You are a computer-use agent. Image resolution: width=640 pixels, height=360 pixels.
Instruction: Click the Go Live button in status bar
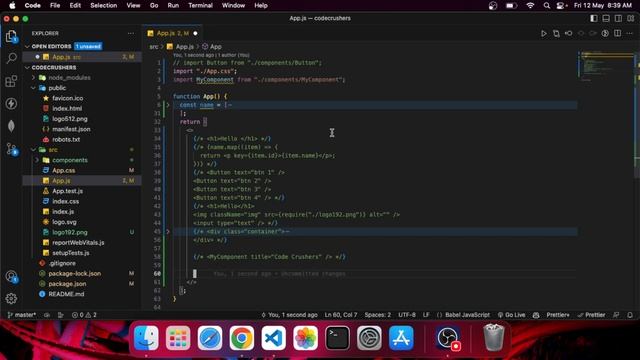coord(511,315)
